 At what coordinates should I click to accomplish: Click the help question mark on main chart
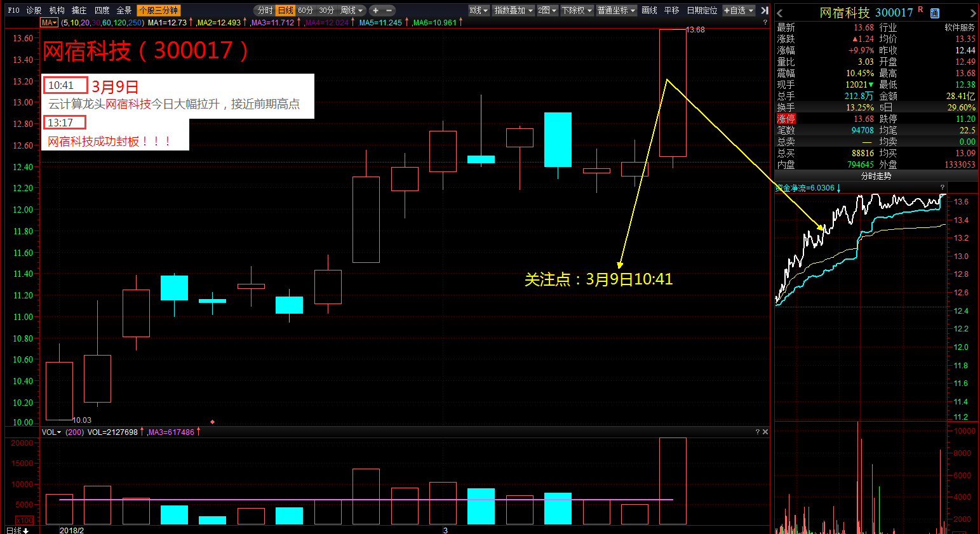(x=765, y=22)
